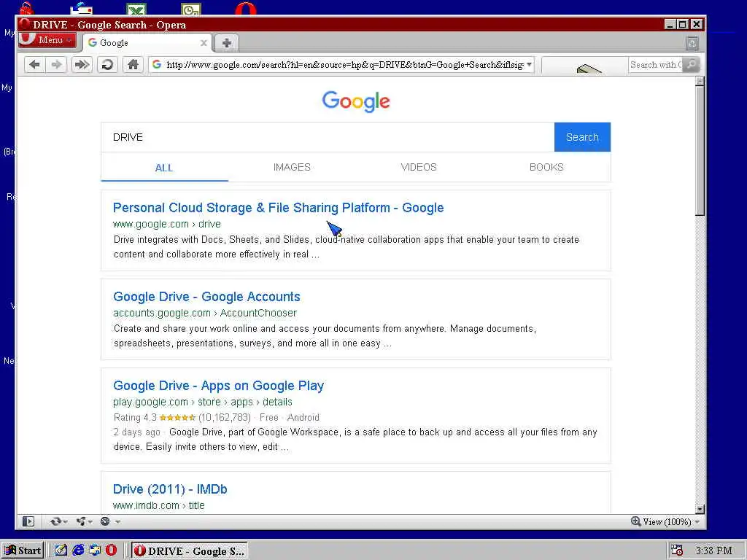
Task: Click the Forward navigation arrow
Action: (x=56, y=65)
